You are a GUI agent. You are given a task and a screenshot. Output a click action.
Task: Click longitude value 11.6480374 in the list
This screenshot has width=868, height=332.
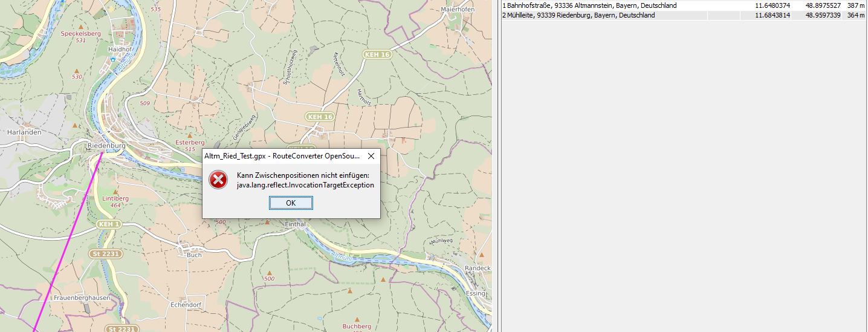(x=772, y=5)
